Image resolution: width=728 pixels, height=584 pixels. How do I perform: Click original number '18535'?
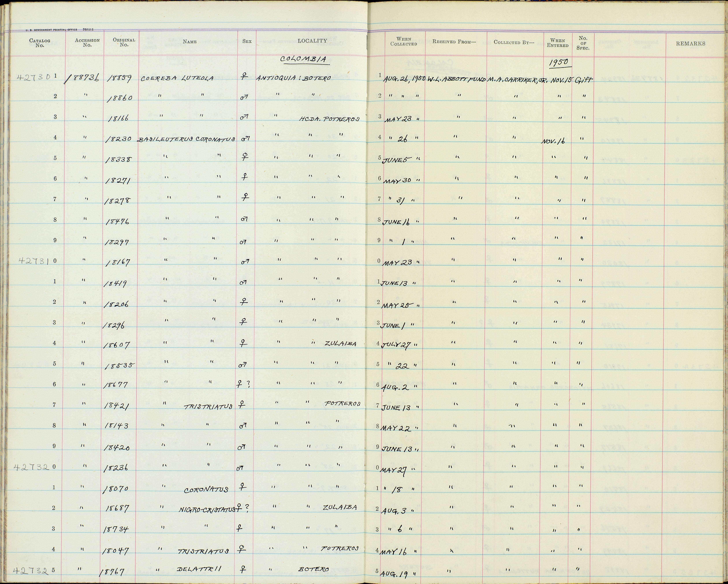[x=120, y=366]
